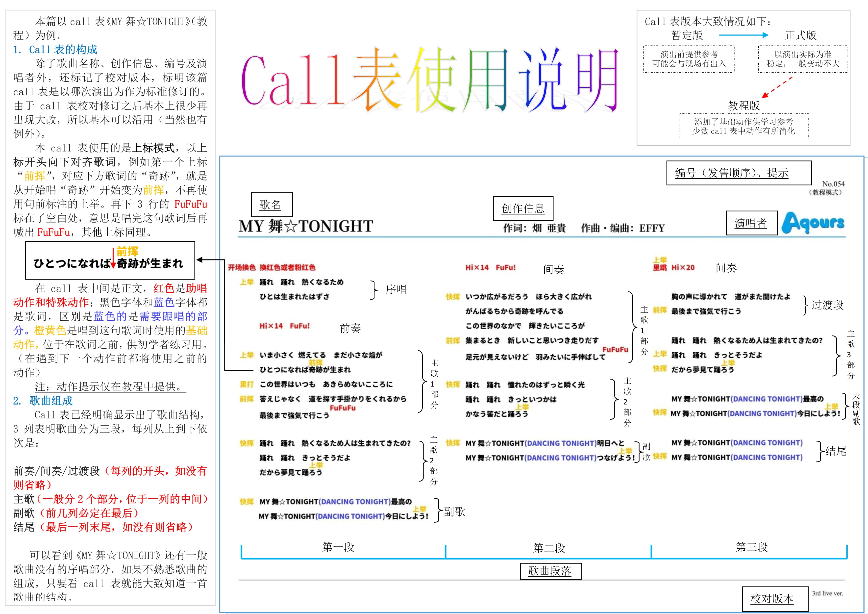Click the heading 2. 歌曲组成

[x=43, y=401]
